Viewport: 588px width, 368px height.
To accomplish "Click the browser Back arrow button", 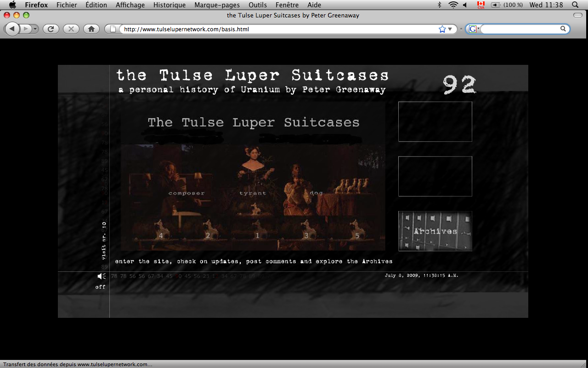I will click(x=12, y=29).
